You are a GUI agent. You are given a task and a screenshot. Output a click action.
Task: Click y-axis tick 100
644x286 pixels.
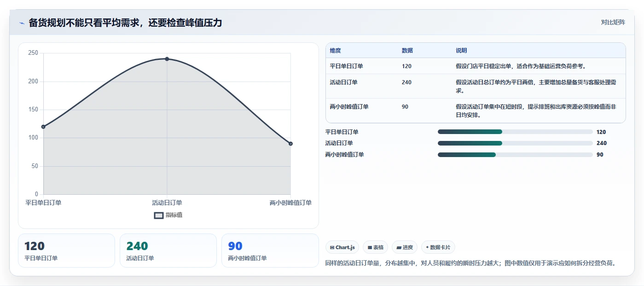point(33,138)
